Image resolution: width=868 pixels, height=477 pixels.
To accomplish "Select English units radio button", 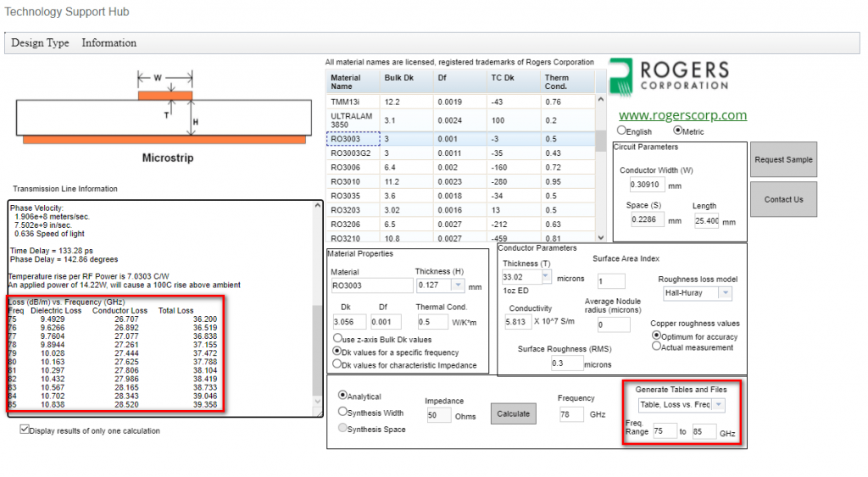I will pyautogui.click(x=621, y=130).
